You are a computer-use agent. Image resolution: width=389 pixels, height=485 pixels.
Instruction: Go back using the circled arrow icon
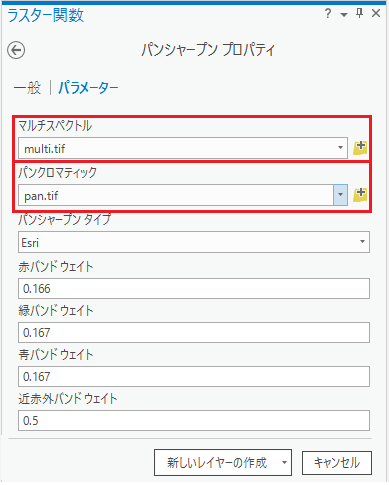(x=16, y=50)
